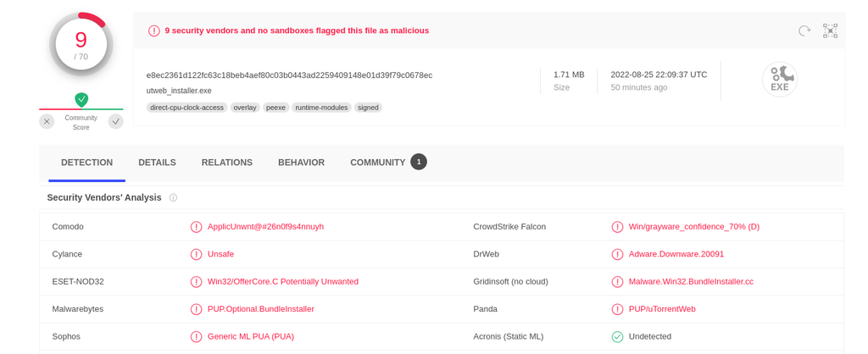The image size is (868, 354).
Task: Vote malicious with the X community button
Action: coord(47,122)
